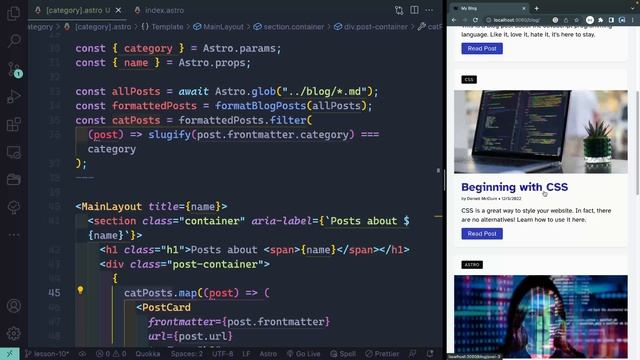
Task: Open errors and warnings in status bar
Action: coord(111,353)
